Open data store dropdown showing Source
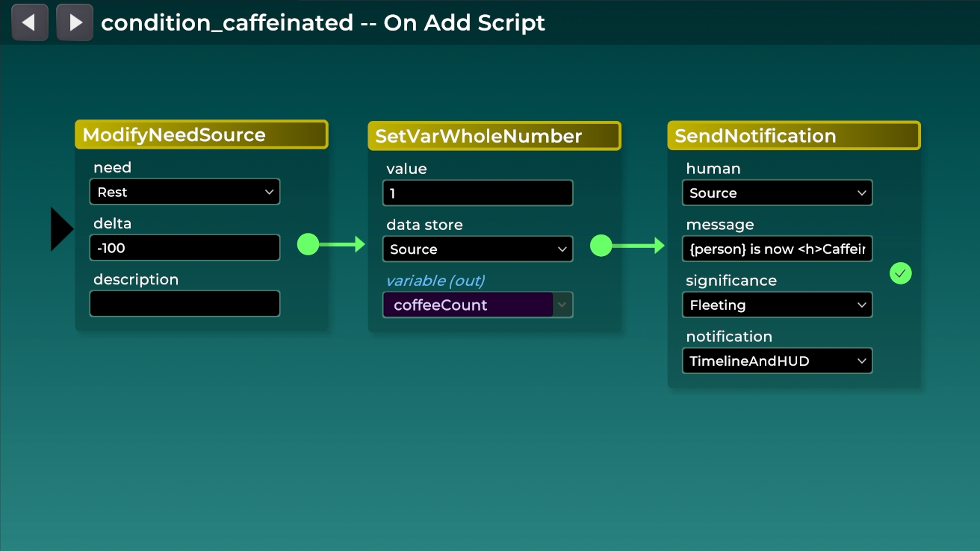This screenshot has width=980, height=551. 478,249
